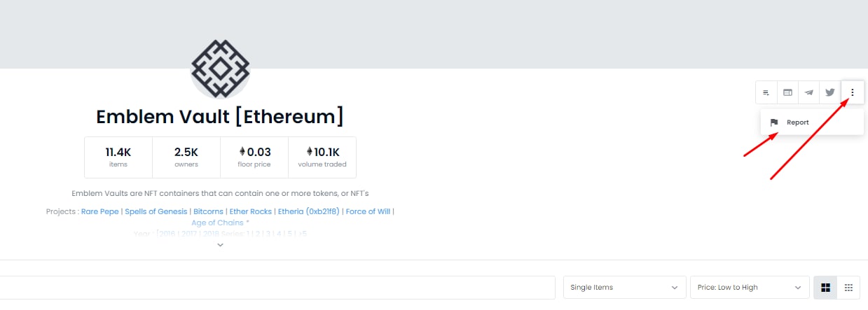Click the Emblem Vault collection logo
Viewport: 868px width, 310px height.
point(220,68)
